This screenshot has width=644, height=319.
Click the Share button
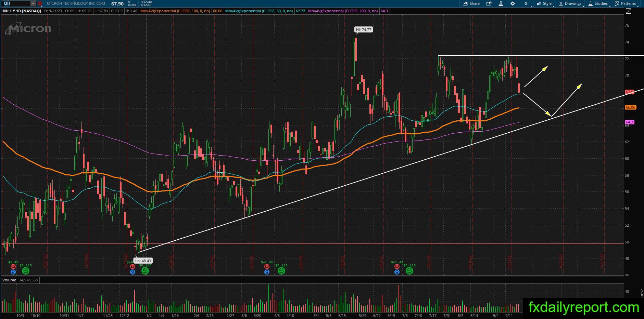pyautogui.click(x=471, y=3)
